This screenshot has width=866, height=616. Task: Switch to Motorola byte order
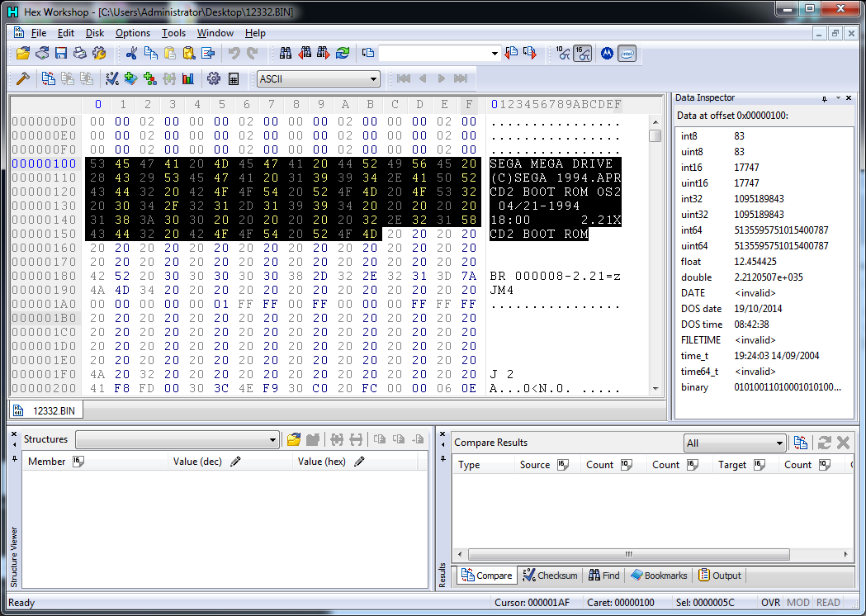[607, 53]
